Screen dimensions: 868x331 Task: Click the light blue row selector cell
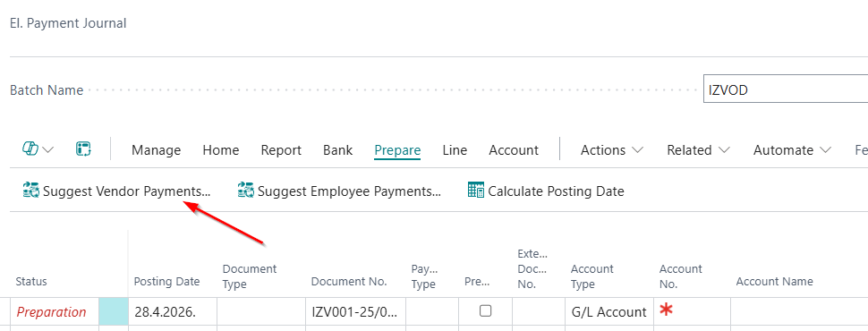[114, 312]
